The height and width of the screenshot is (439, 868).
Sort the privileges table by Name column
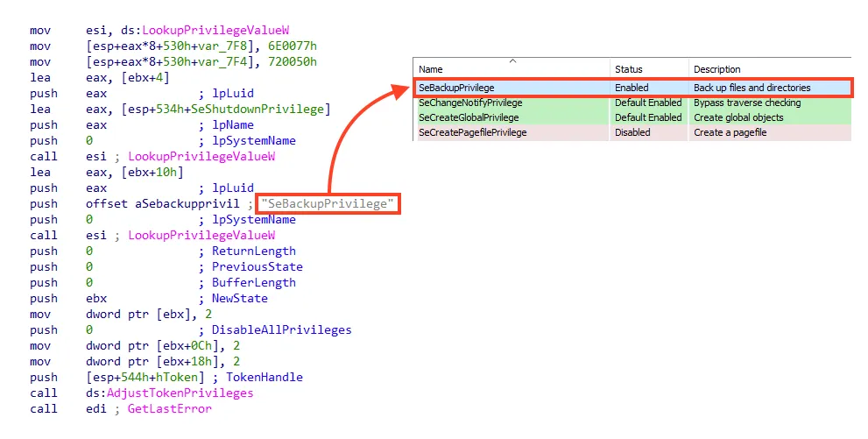430,69
